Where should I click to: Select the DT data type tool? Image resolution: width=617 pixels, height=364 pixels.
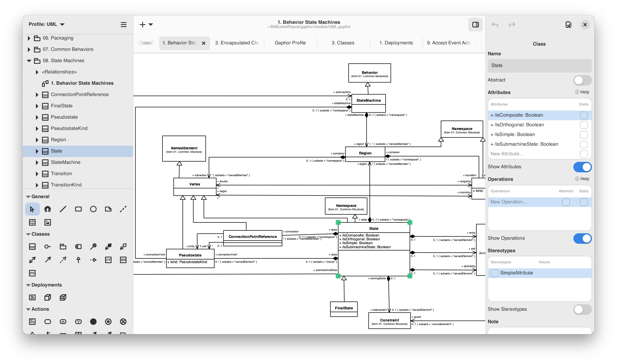coord(108,260)
